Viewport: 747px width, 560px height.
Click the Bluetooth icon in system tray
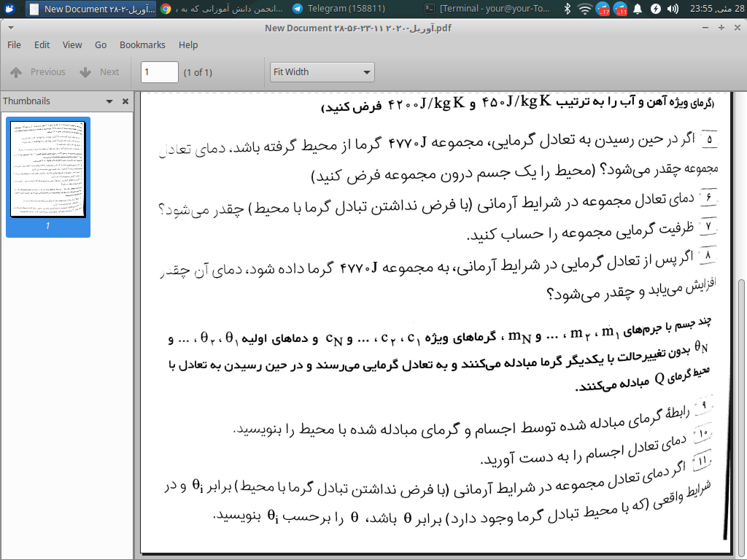(x=568, y=9)
